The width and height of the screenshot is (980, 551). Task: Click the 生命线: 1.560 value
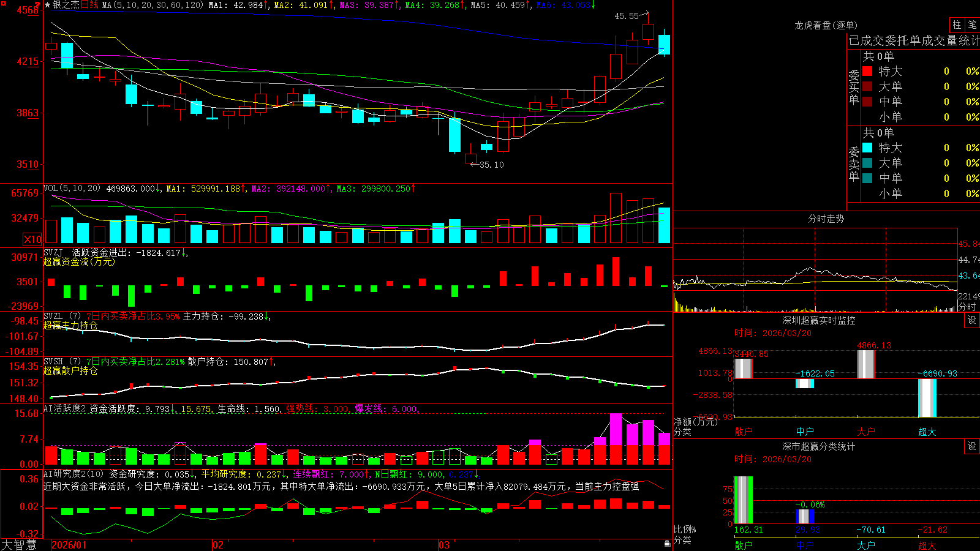(249, 409)
